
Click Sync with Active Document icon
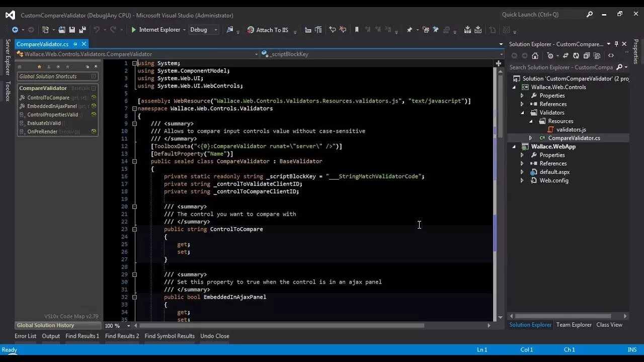(566, 56)
